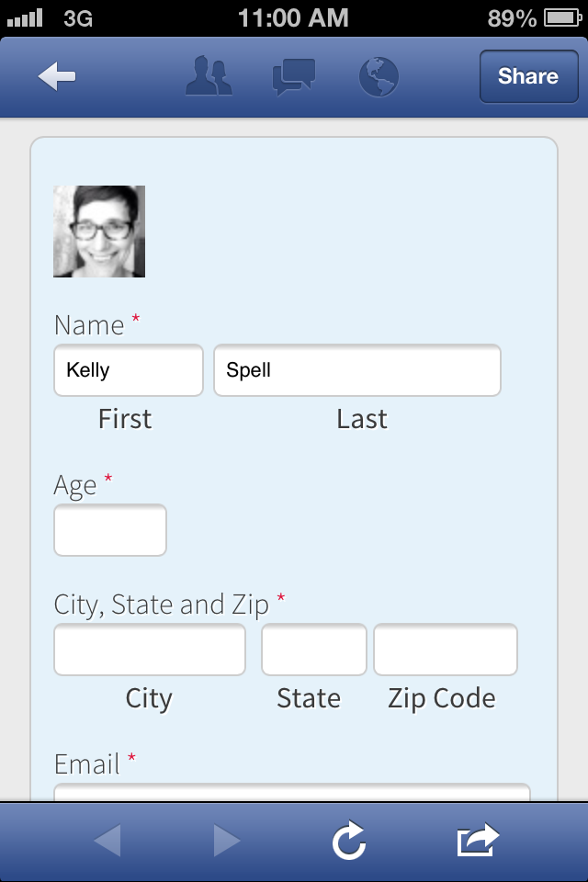This screenshot has width=588, height=882.
Task: Tap the City, State and Zip label
Action: [x=162, y=605]
